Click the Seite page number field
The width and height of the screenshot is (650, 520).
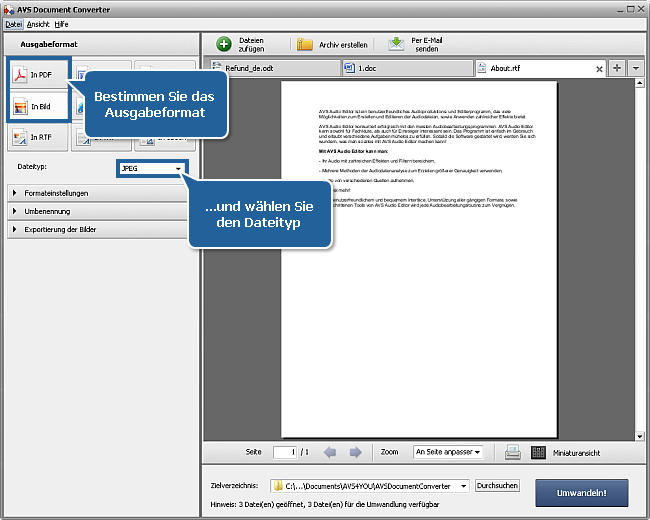pyautogui.click(x=285, y=452)
